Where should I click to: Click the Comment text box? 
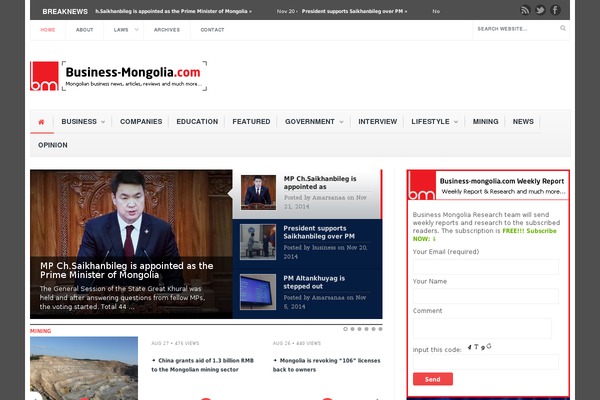482,328
